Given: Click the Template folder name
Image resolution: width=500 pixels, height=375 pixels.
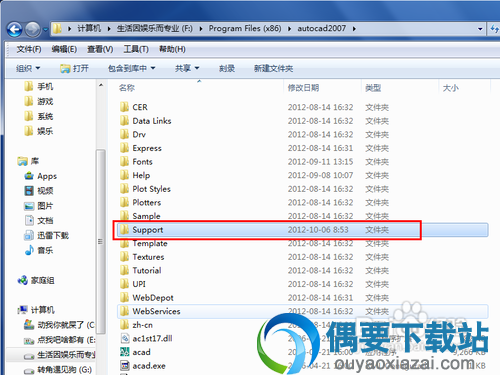Looking at the screenshot, I should [x=150, y=243].
